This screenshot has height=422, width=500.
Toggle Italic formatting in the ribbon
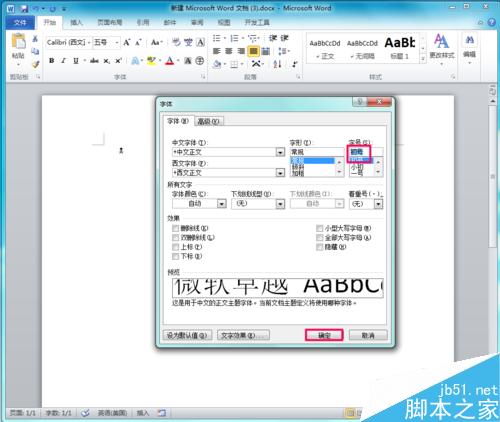[63, 61]
